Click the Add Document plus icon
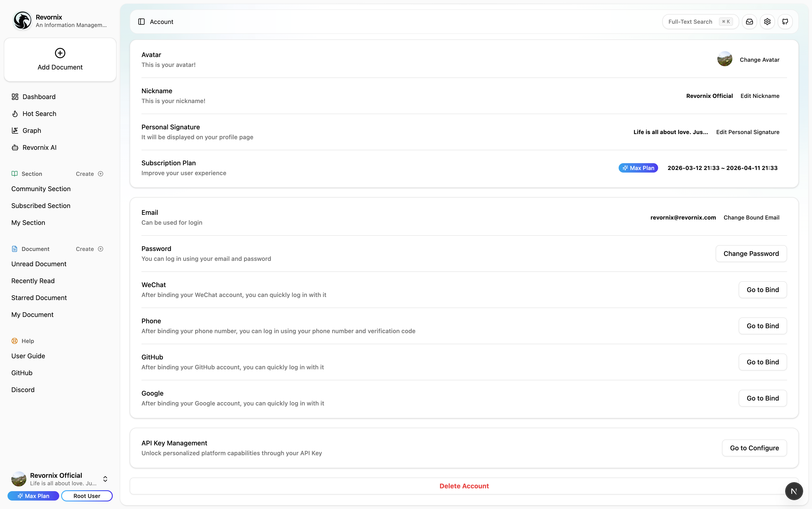Image resolution: width=812 pixels, height=509 pixels. [x=60, y=53]
